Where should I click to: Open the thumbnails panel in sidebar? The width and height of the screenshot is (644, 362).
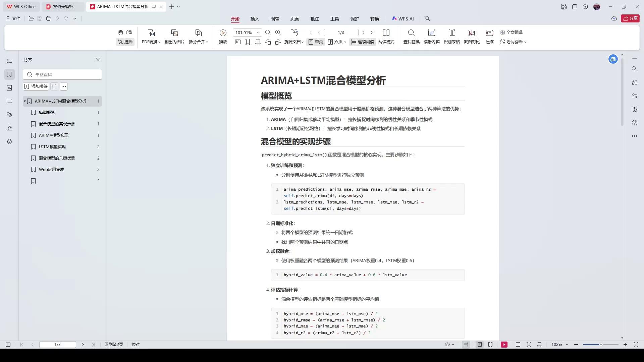click(9, 88)
